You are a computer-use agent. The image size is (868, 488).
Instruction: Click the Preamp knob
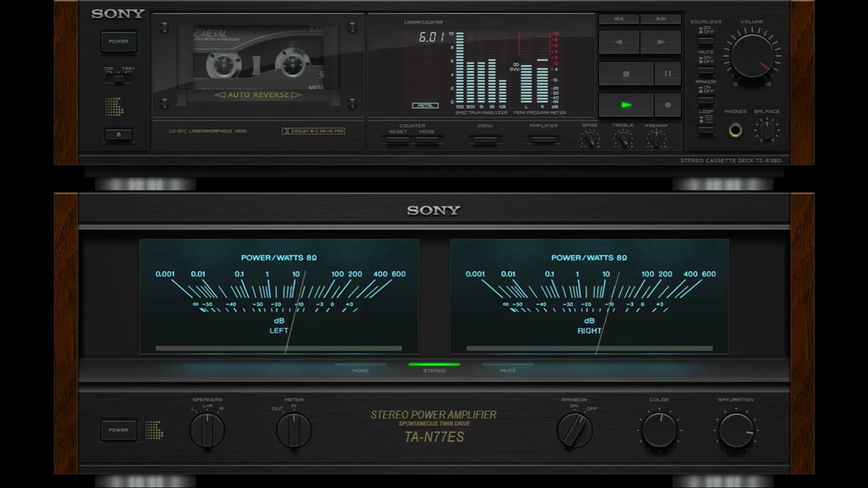tap(656, 139)
